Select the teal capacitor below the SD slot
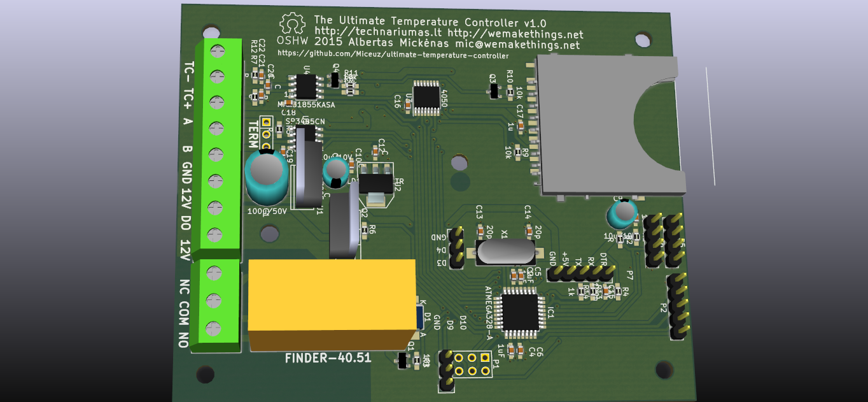 [622, 214]
